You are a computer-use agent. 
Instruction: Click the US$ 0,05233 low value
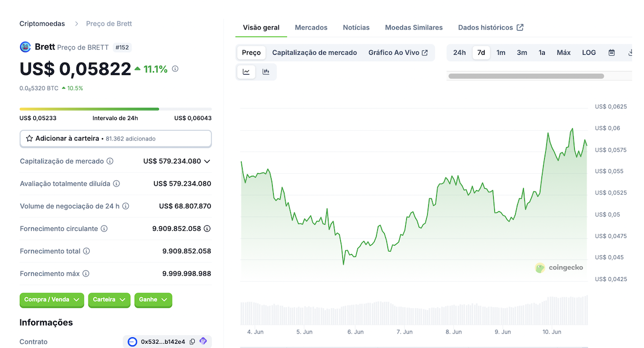[38, 118]
